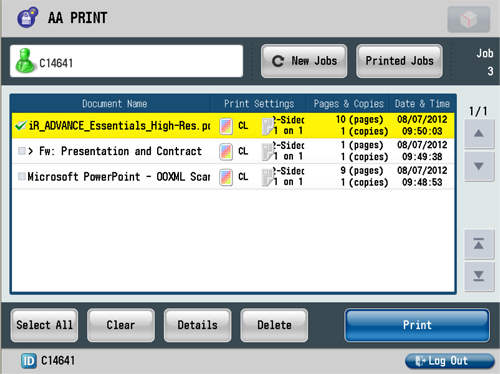Switch to the Printed Jobs list
This screenshot has width=500, height=374.
point(399,61)
